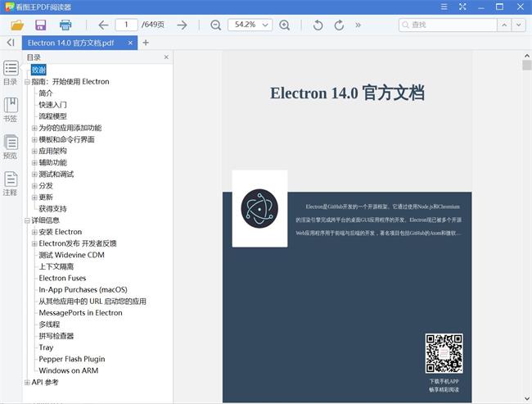The width and height of the screenshot is (532, 404).
Task: Close the Electron 14.0 官方文档.pdf tab
Action: point(130,43)
